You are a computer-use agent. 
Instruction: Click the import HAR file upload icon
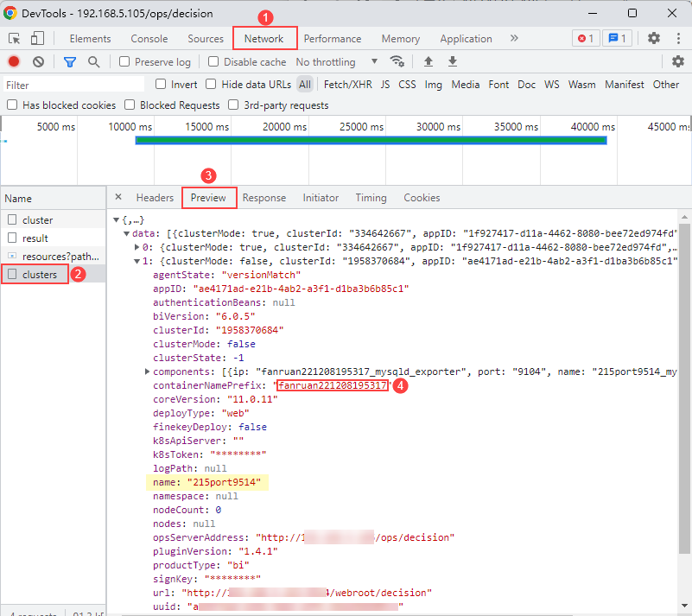pos(428,62)
